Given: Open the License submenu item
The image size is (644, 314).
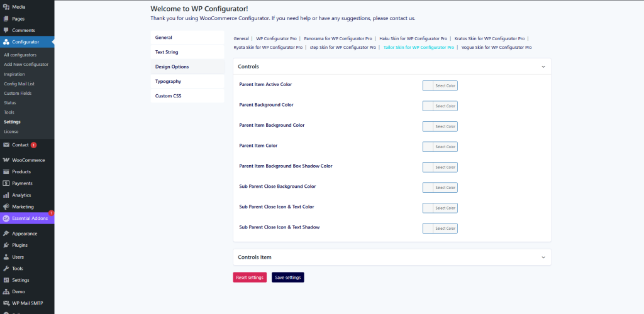Looking at the screenshot, I should pos(11,132).
